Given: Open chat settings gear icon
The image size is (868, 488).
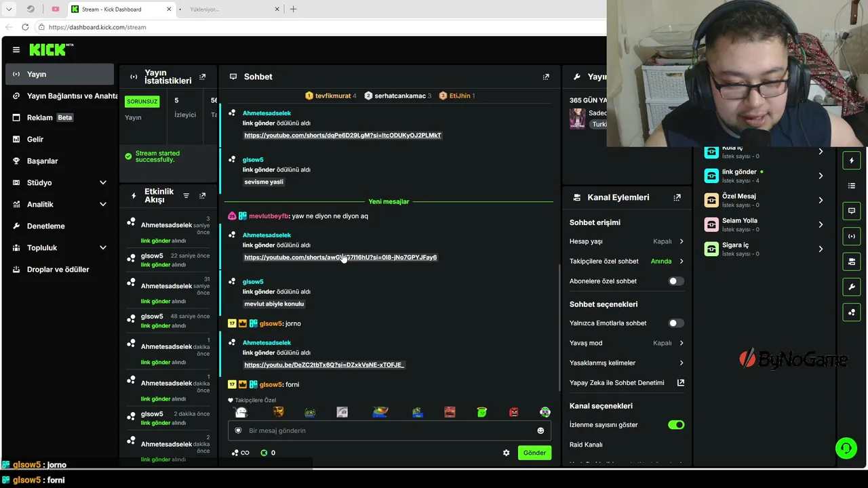Looking at the screenshot, I should coord(506,453).
